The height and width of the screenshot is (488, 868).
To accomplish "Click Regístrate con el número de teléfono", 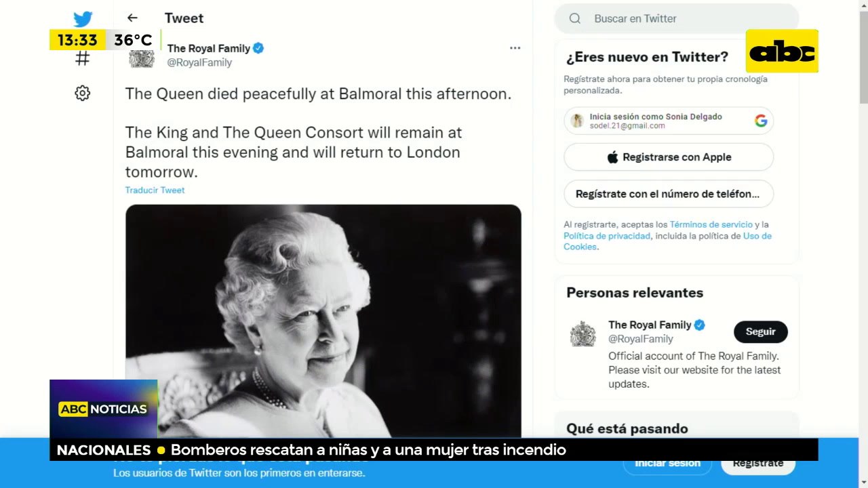I will [669, 194].
